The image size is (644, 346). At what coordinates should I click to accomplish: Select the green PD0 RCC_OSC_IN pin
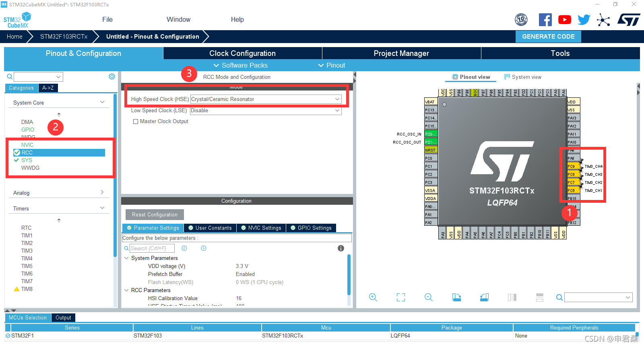(431, 134)
